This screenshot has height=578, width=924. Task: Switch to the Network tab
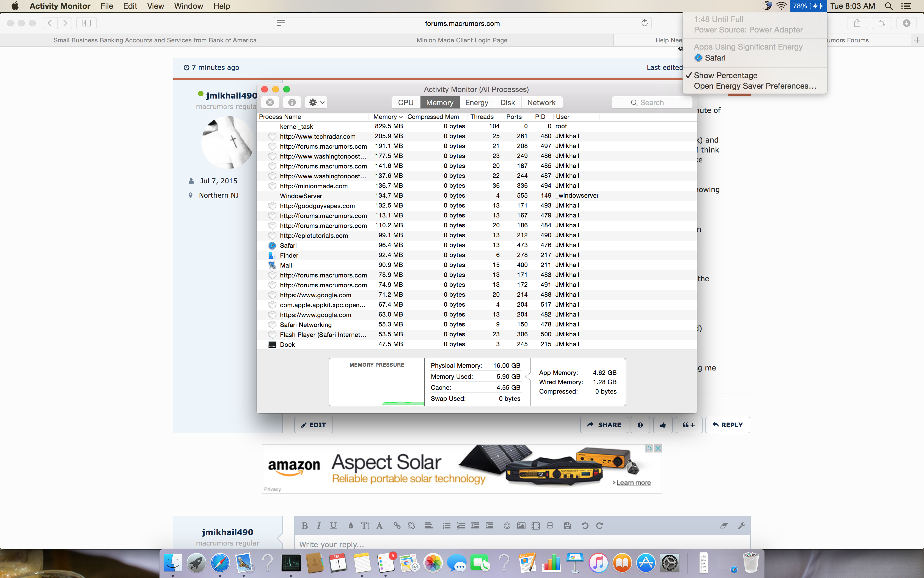(541, 102)
